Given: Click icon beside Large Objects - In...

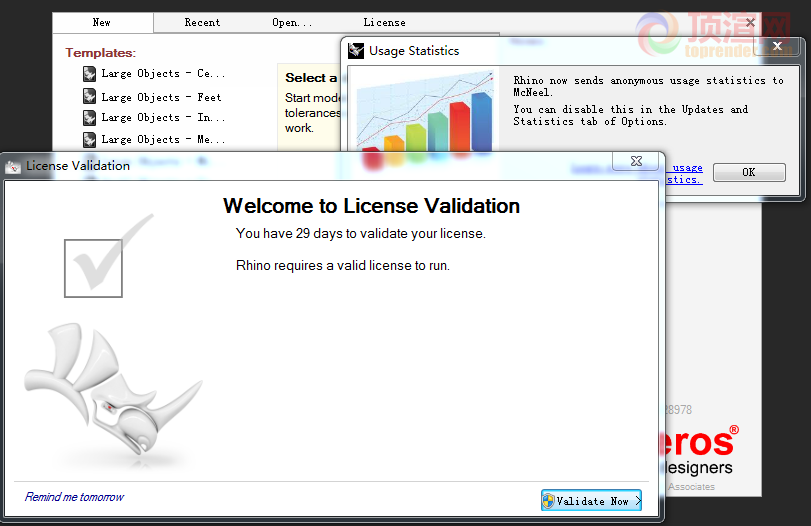Looking at the screenshot, I should tap(89, 118).
